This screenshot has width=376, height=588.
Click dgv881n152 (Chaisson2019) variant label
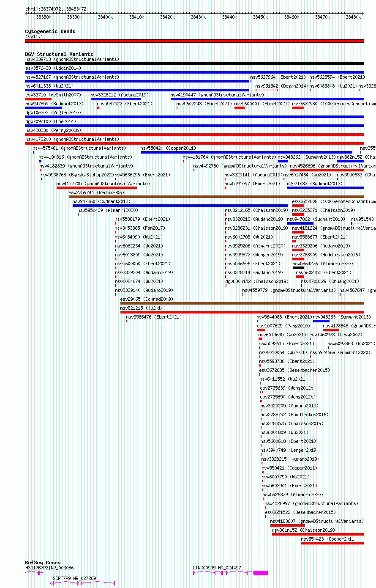(303, 530)
